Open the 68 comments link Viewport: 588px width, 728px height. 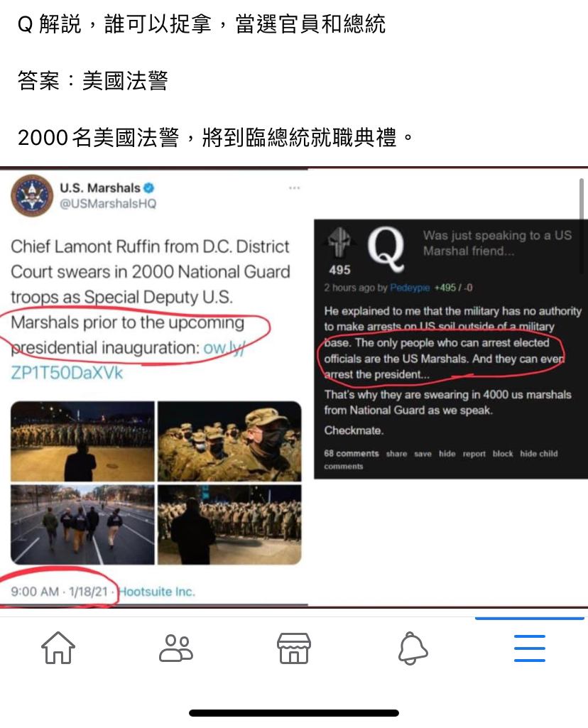coord(352,453)
